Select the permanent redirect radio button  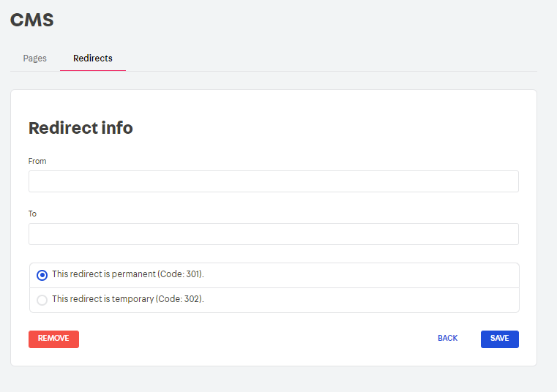42,275
